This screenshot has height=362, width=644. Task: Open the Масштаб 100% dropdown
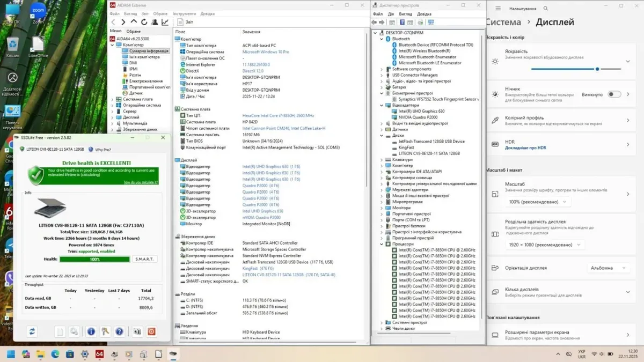pyautogui.click(x=538, y=202)
